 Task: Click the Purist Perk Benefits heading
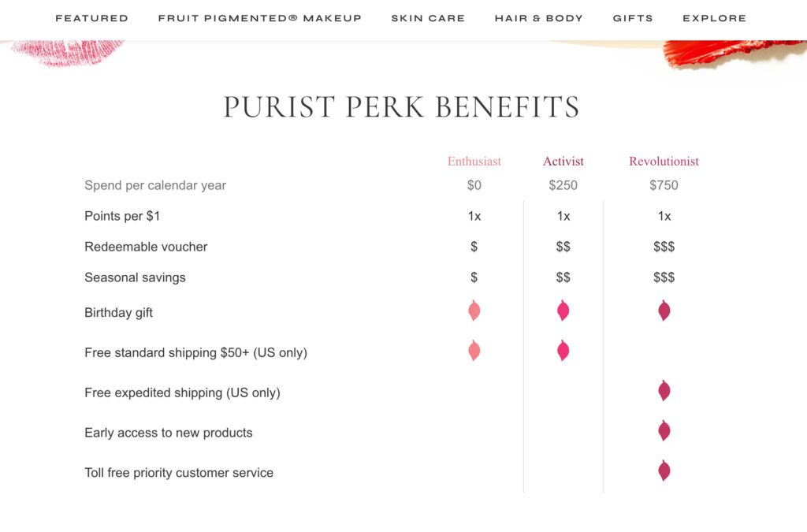(x=402, y=107)
